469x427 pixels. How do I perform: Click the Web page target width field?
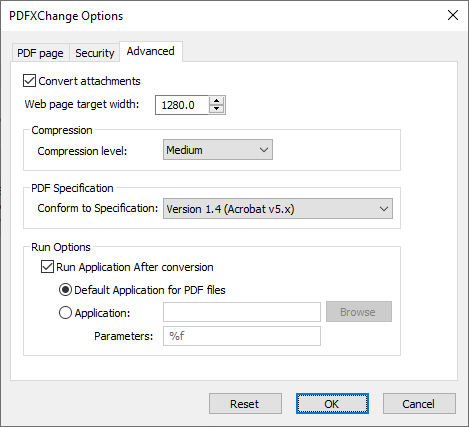182,105
